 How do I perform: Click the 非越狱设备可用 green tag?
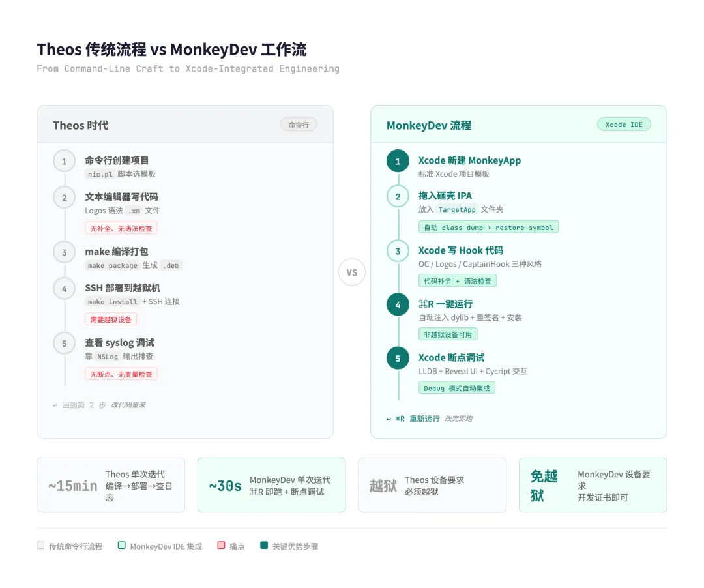448,334
